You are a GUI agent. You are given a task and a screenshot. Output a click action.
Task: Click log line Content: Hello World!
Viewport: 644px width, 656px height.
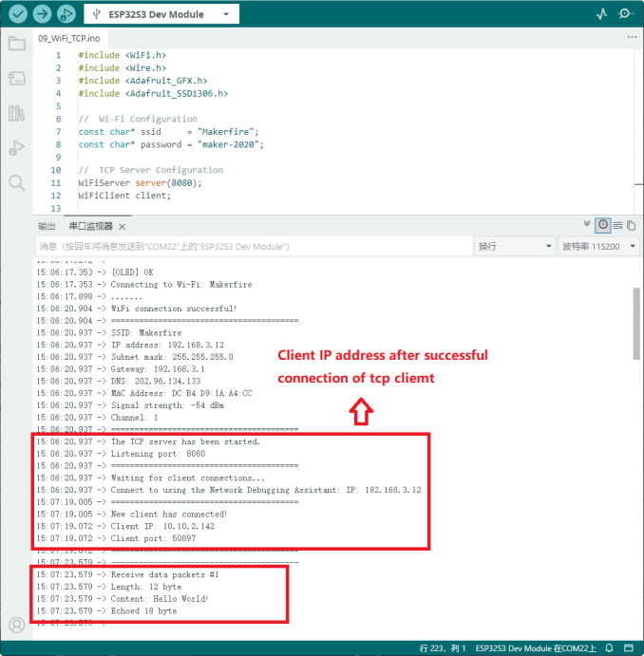coord(123,599)
